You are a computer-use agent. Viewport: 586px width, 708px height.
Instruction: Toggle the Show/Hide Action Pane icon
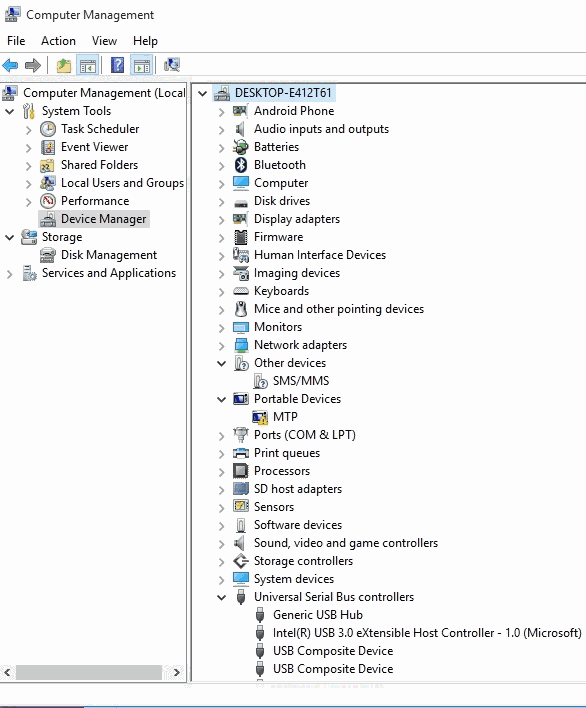(x=141, y=65)
